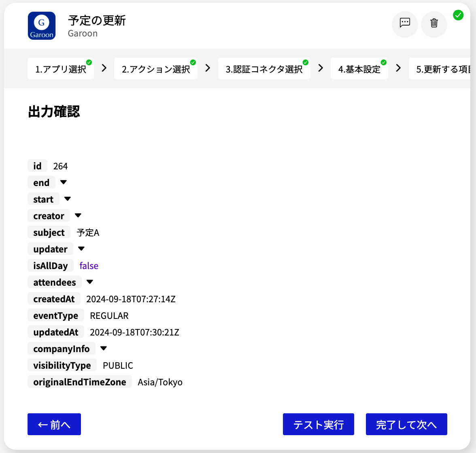
Task: Click the value 2024-09-18T07:27:14Z
Action: pos(131,299)
